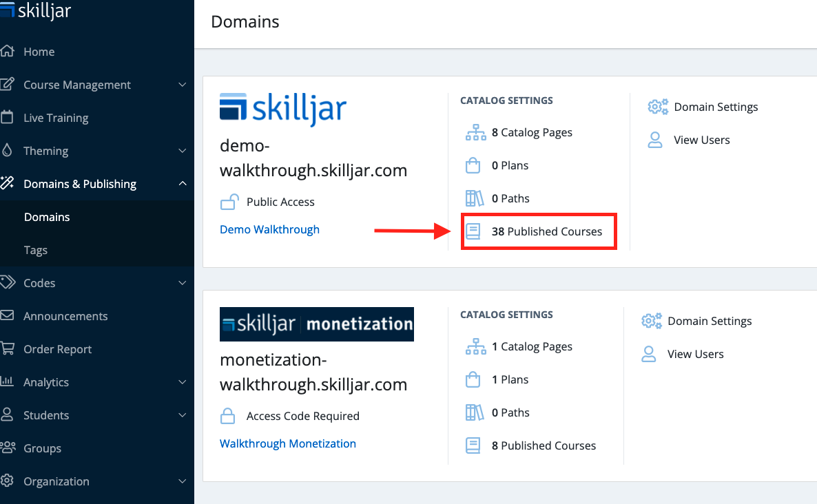Click the Course Management edit icon
Image resolution: width=817 pixels, height=504 pixels.
coord(7,85)
